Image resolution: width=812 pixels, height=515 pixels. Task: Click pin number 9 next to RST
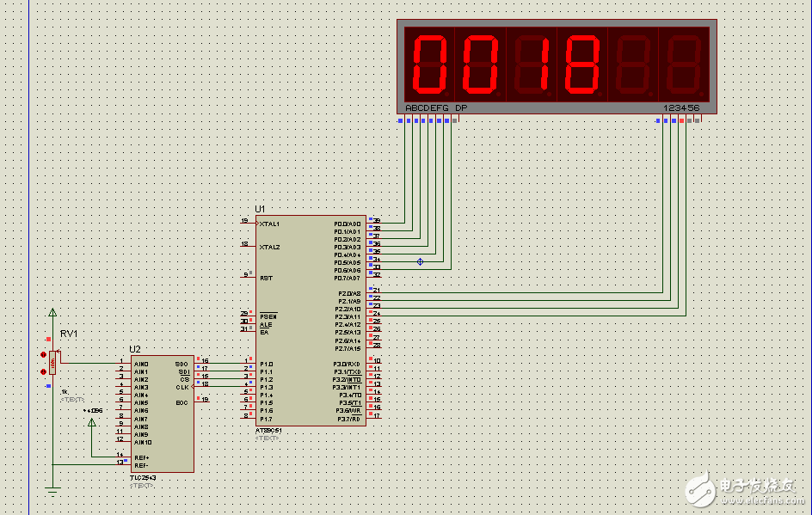(246, 274)
